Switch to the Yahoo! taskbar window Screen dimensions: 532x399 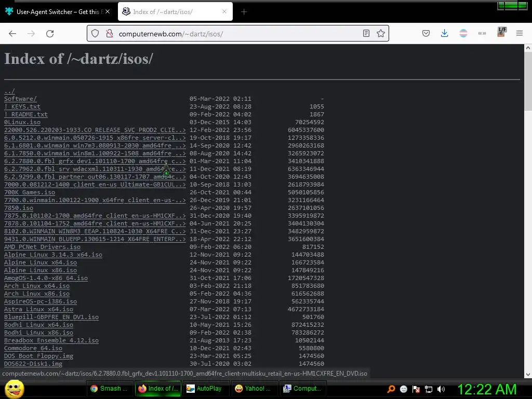click(x=255, y=389)
